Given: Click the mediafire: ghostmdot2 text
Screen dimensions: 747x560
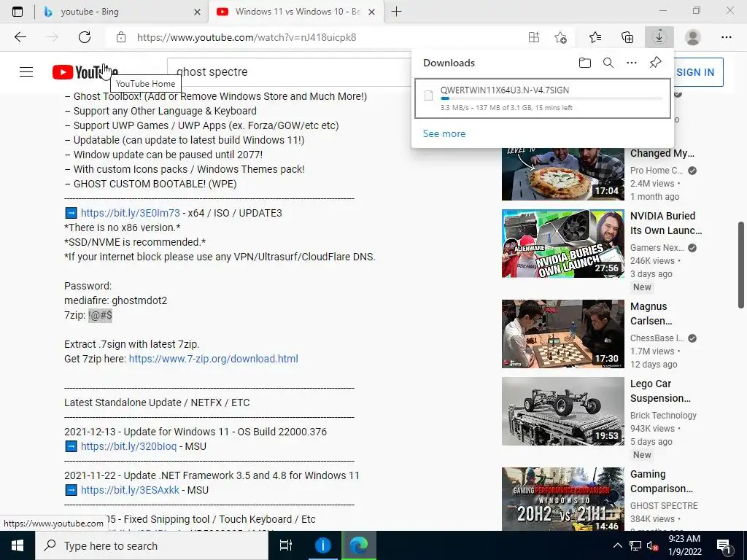Looking at the screenshot, I should click(116, 300).
